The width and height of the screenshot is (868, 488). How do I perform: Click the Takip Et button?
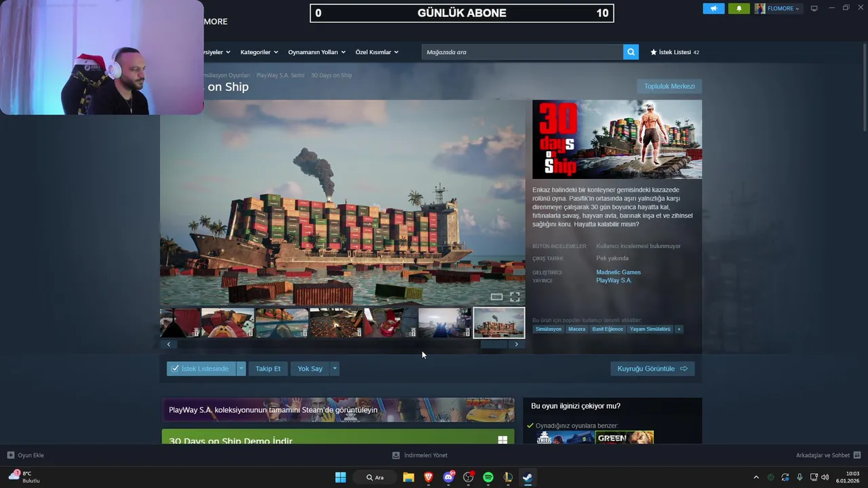point(268,369)
